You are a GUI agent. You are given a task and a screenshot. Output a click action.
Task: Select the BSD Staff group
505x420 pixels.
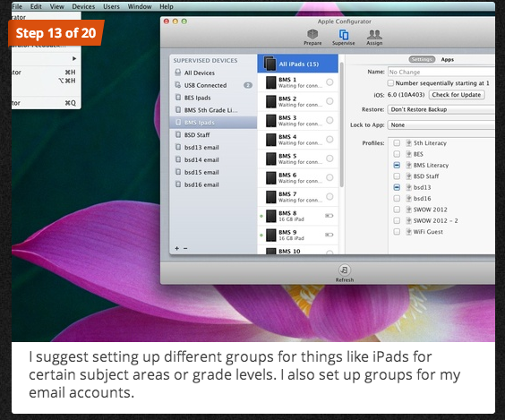point(213,135)
